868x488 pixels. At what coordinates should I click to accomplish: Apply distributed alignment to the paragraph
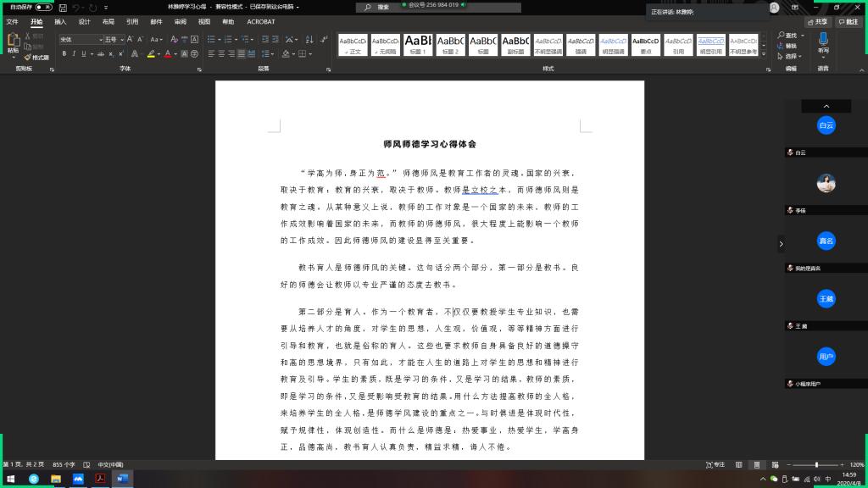click(251, 54)
